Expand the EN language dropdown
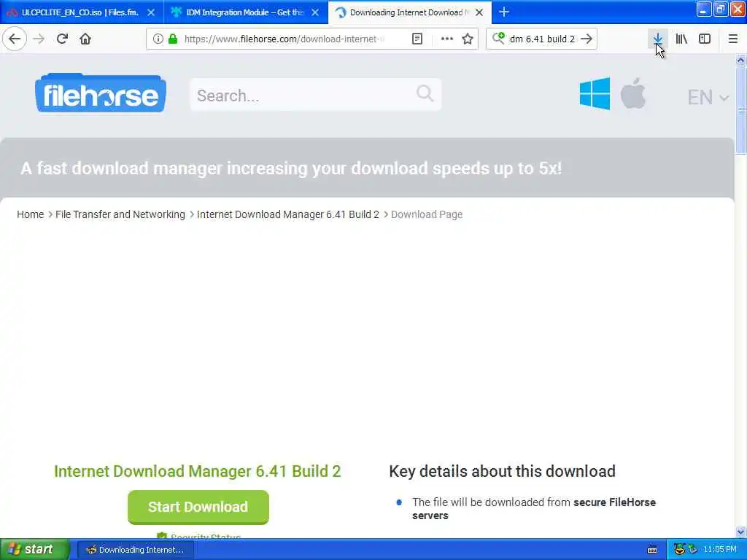The width and height of the screenshot is (747, 560). [708, 97]
